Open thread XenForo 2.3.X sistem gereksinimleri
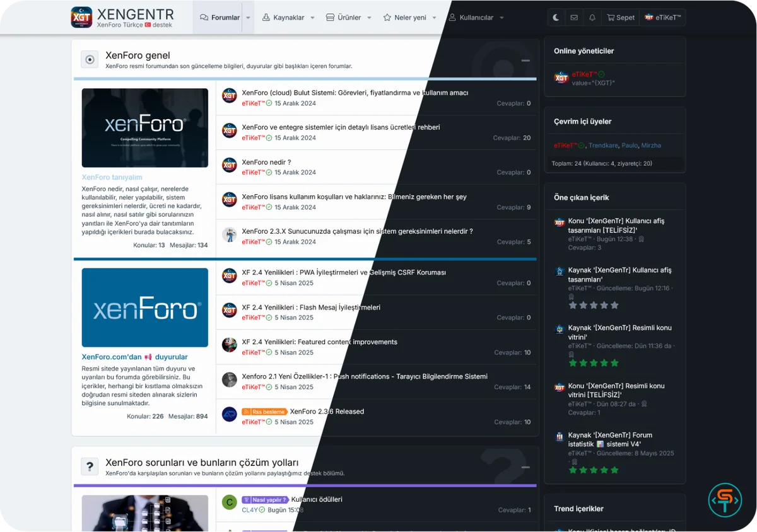 point(357,231)
